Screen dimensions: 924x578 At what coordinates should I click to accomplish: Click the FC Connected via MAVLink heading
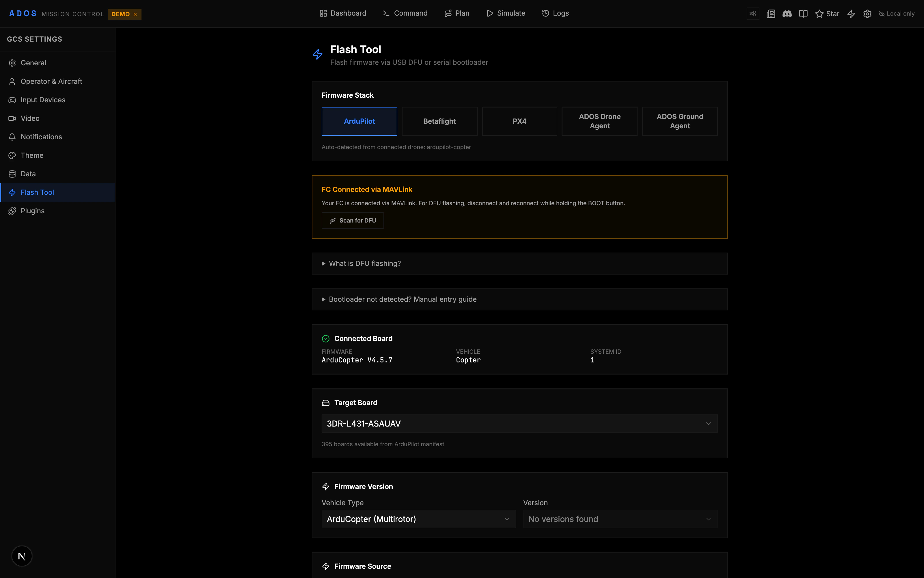click(366, 189)
